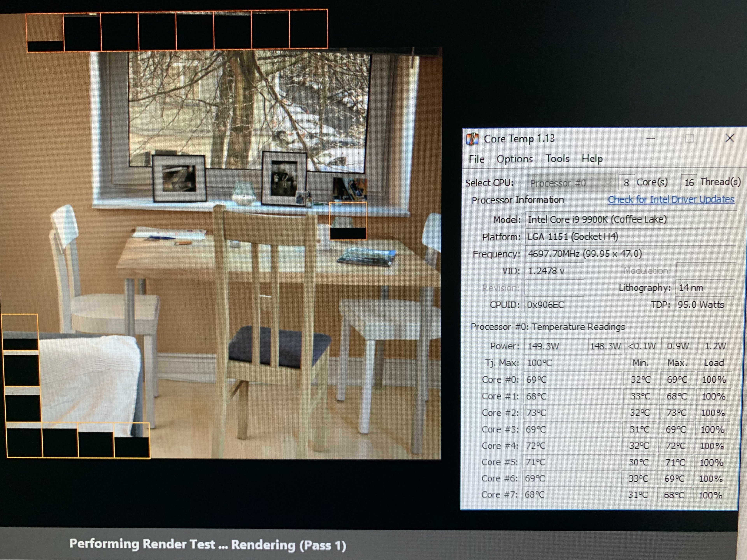The width and height of the screenshot is (747, 560).
Task: Open the Tools menu
Action: pos(557,158)
